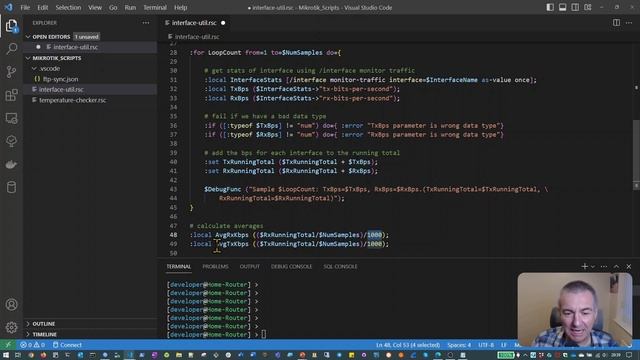Open the Explorer view in activity bar
Screen dimensions: 640x360
coord(11,26)
